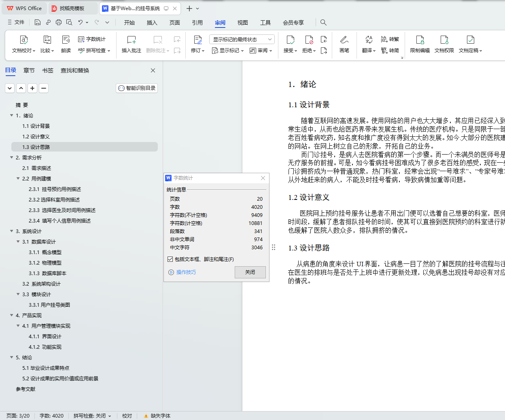Toggle 包括文本框、脚注和尾注 checkbox
The width and height of the screenshot is (505, 420).
coord(170,259)
